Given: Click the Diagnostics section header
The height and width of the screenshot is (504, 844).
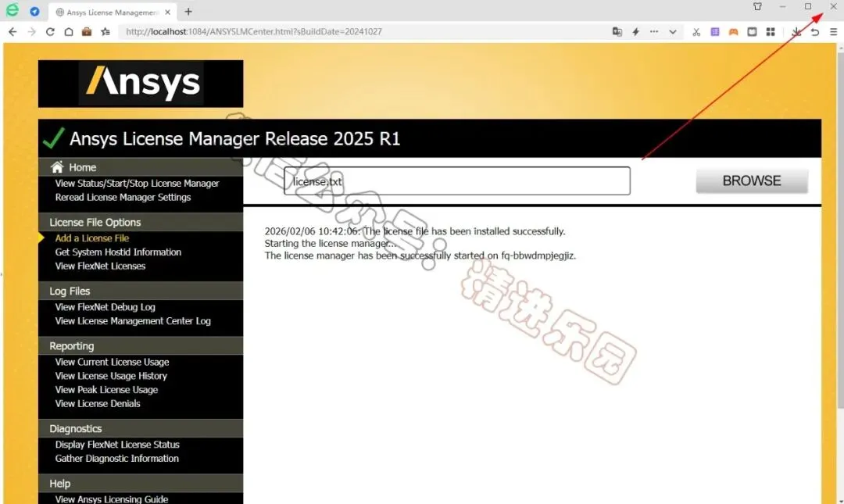Looking at the screenshot, I should click(x=141, y=429).
